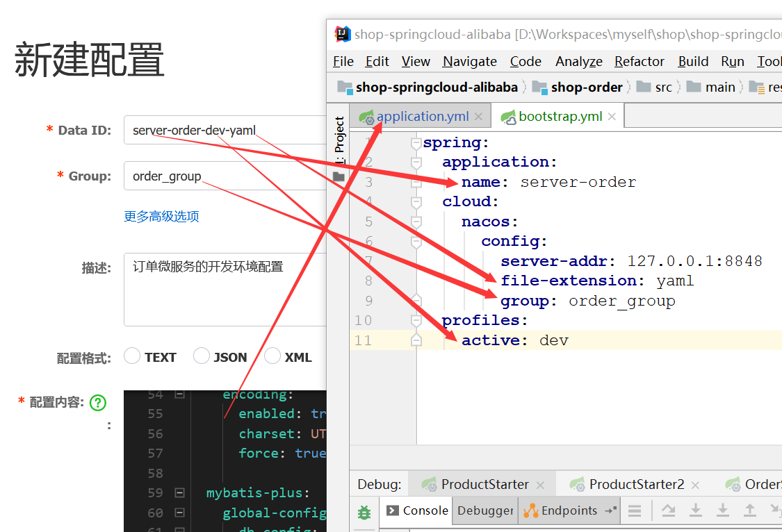Viewport: 782px width, 532px height.
Task: Open the Refactor menu
Action: coord(639,61)
